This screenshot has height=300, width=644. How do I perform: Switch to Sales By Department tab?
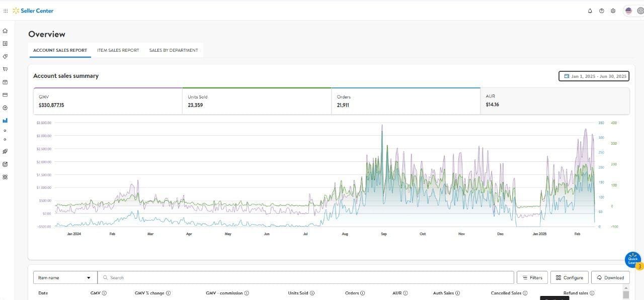[174, 50]
